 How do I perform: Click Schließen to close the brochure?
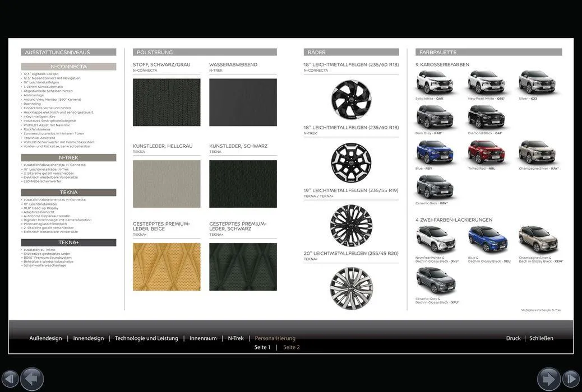pyautogui.click(x=541, y=338)
